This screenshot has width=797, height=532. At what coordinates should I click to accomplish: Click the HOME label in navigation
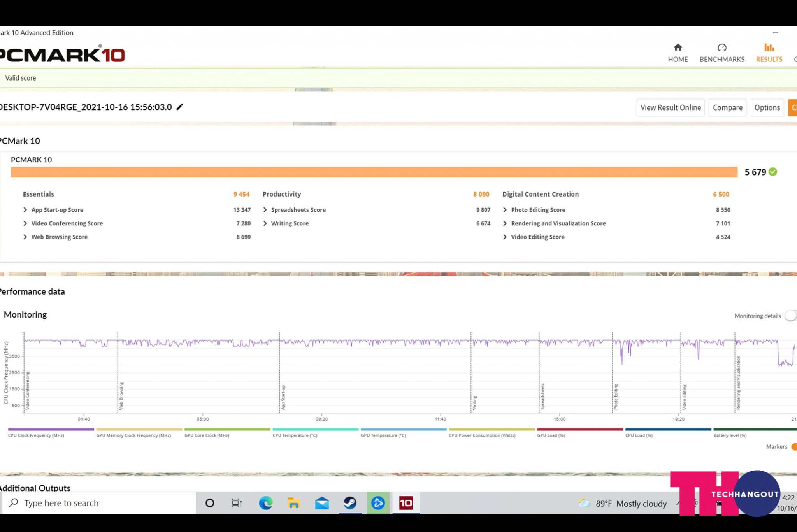coord(678,59)
